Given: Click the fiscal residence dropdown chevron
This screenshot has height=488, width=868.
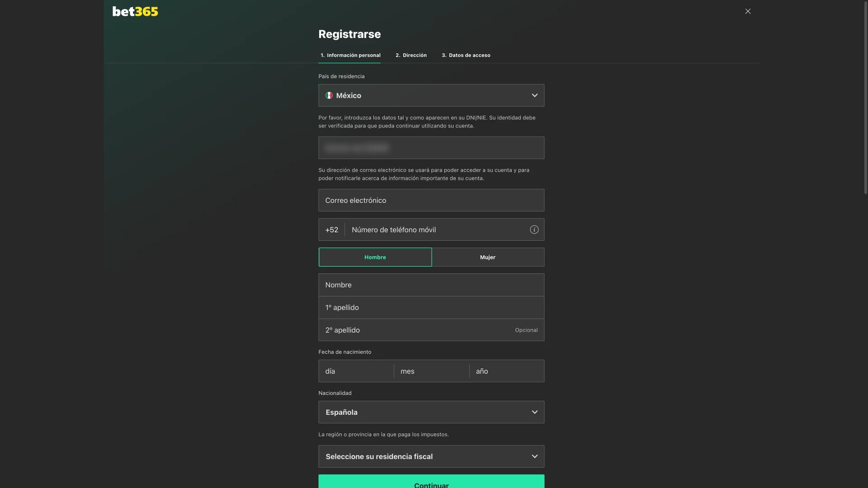Looking at the screenshot, I should pos(534,456).
